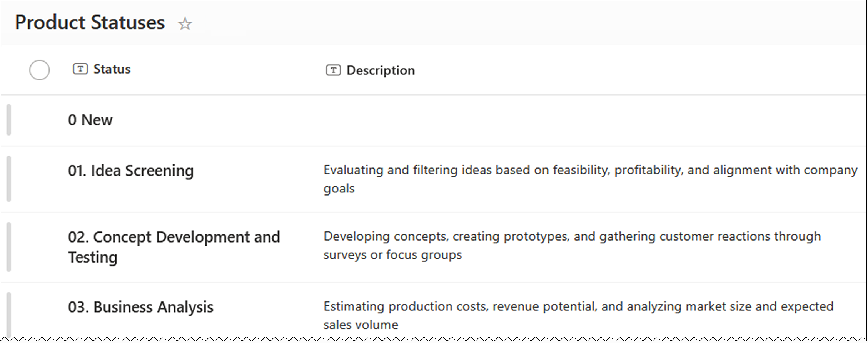Select 02. Concept Development and Testing status

point(174,247)
